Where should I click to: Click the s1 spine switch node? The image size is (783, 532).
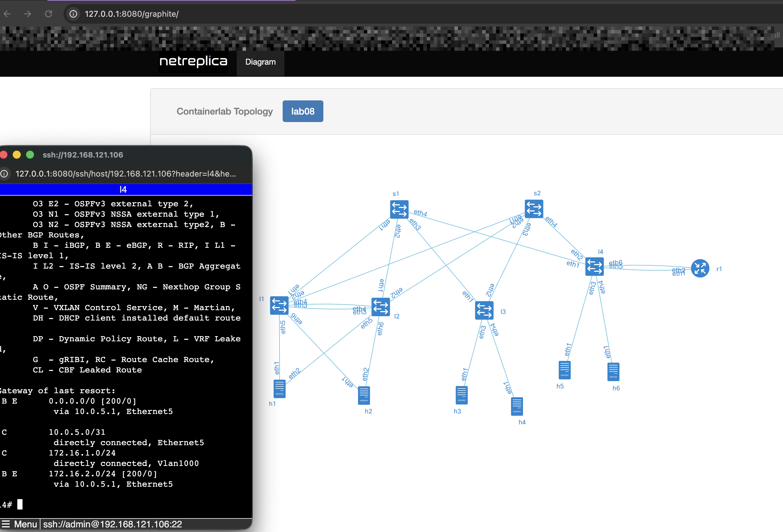399,209
